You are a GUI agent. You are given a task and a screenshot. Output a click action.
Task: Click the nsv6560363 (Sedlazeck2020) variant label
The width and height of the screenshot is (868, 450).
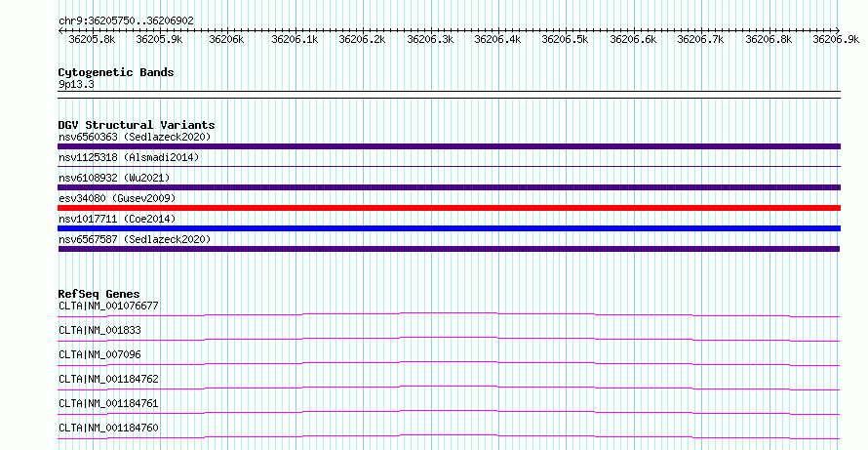[x=135, y=137]
